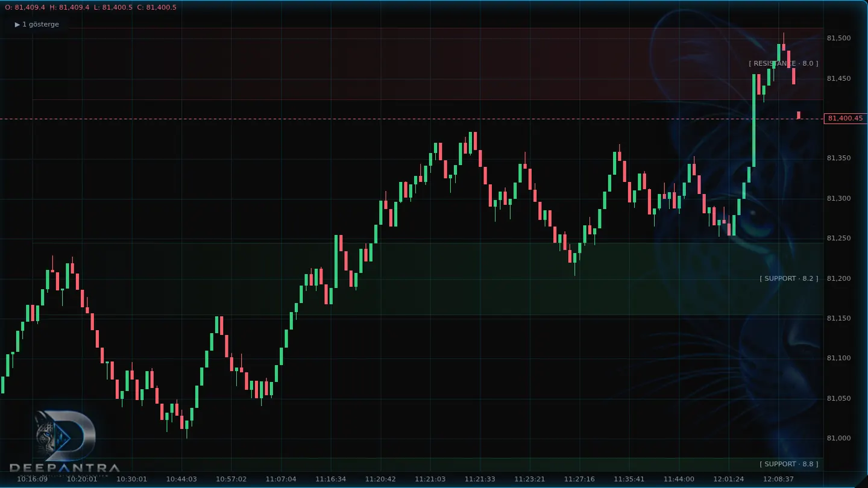Click the 10:30:01 time axis label
Image resolution: width=868 pixels, height=488 pixels.
[x=131, y=480]
